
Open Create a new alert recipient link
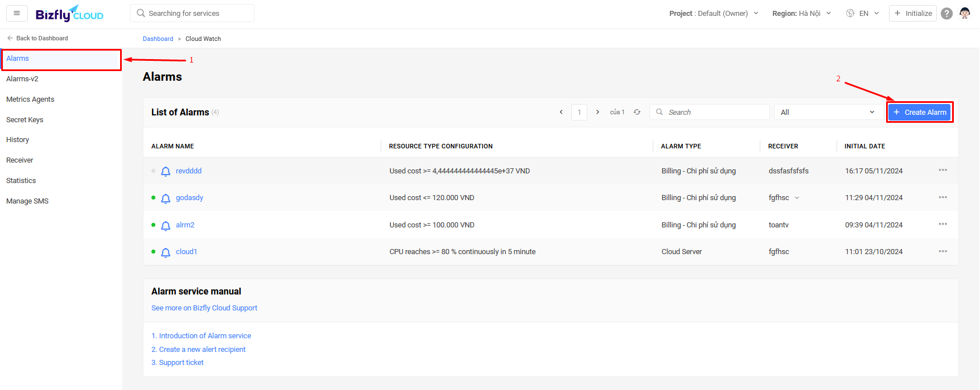click(x=199, y=349)
